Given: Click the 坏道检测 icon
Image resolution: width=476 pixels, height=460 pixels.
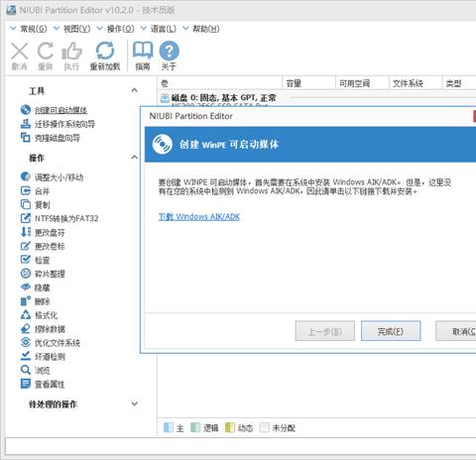Looking at the screenshot, I should click(26, 356).
